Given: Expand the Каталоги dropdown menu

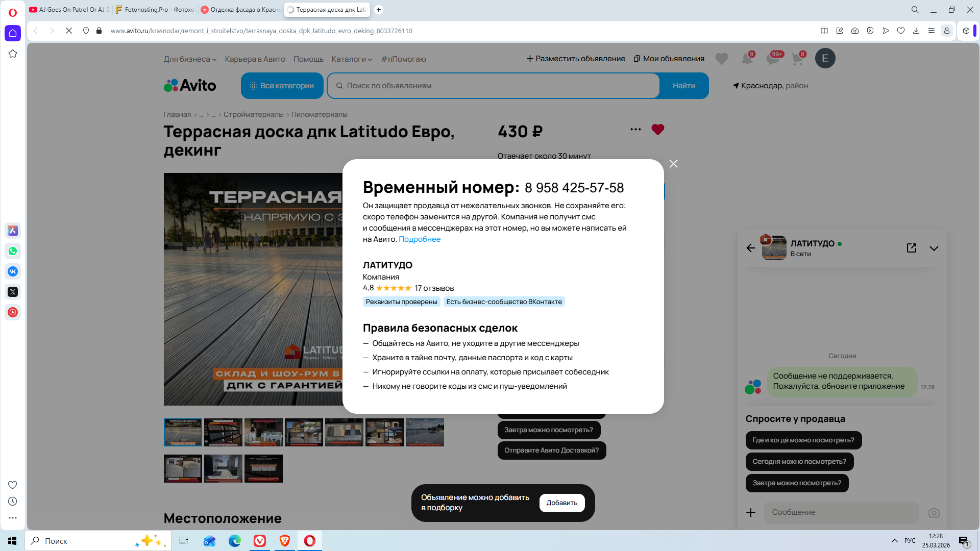Looking at the screenshot, I should [x=352, y=59].
